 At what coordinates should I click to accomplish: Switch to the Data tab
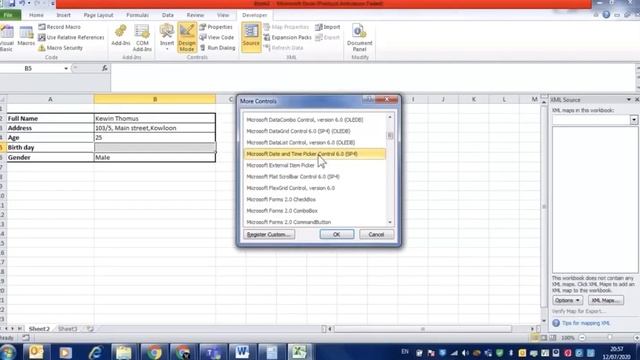click(x=168, y=15)
